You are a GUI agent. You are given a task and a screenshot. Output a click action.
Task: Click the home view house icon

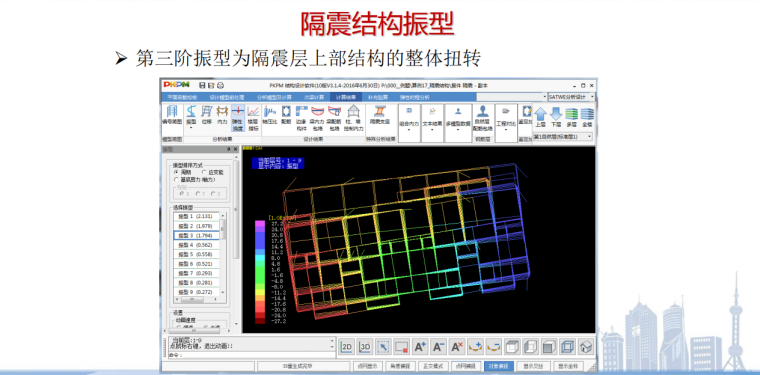coord(586,346)
